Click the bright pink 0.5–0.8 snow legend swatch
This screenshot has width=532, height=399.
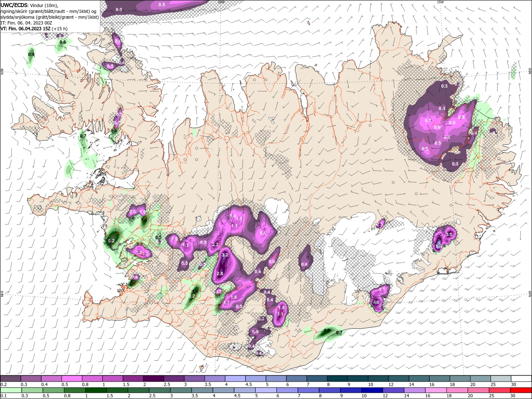(x=71, y=379)
